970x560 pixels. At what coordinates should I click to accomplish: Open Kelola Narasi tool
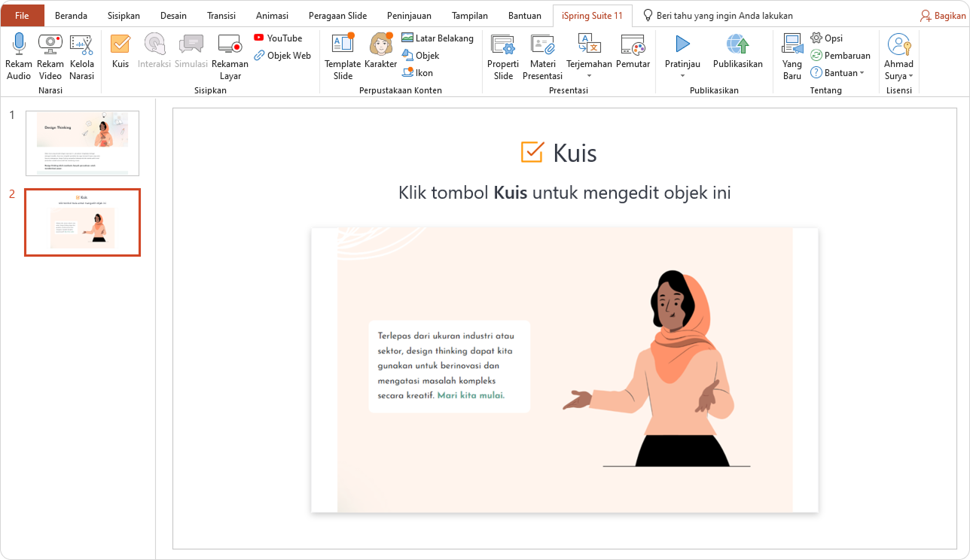(81, 45)
